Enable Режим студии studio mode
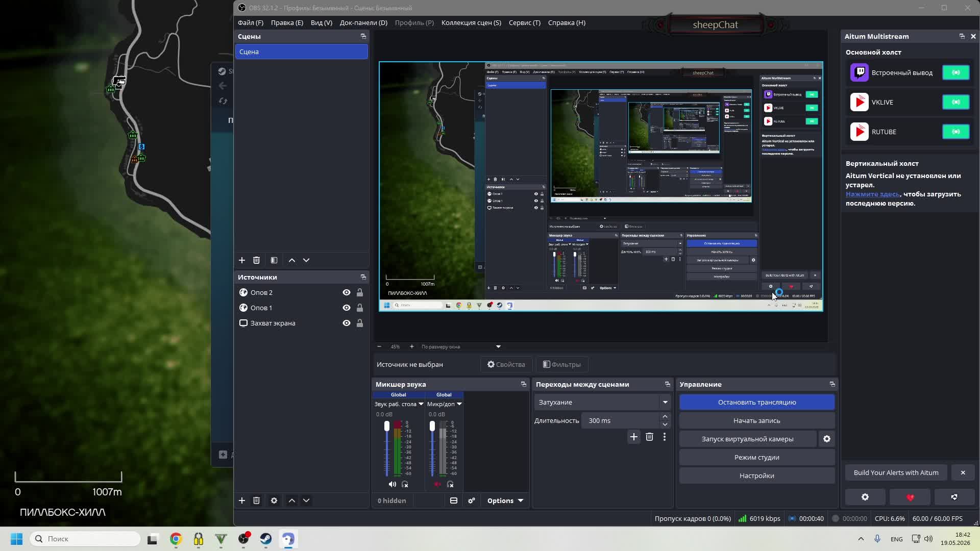The width and height of the screenshot is (980, 551). pos(757,457)
